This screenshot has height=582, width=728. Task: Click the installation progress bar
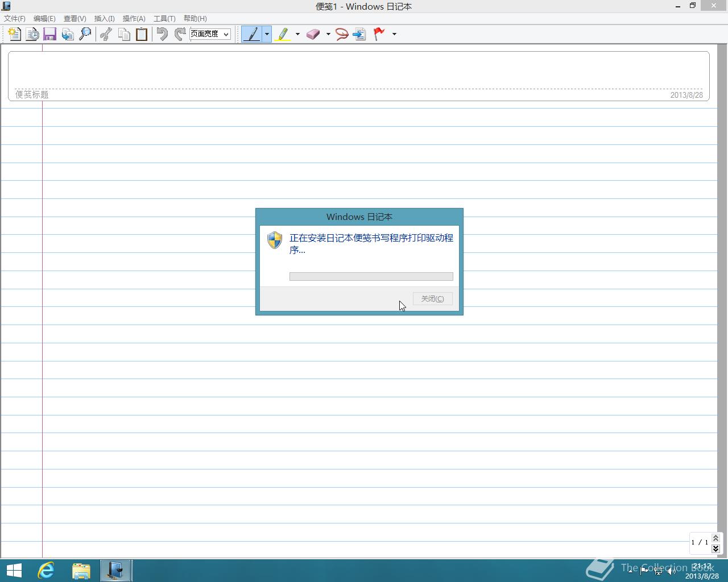[371, 277]
